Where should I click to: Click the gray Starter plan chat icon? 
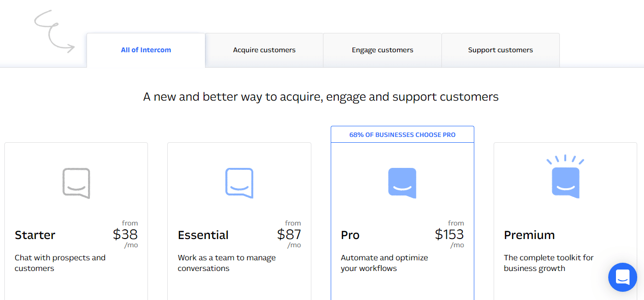[x=76, y=183]
